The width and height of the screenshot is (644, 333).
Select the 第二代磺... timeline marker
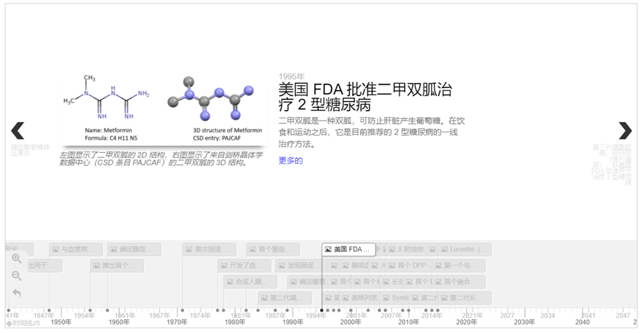click(x=285, y=298)
